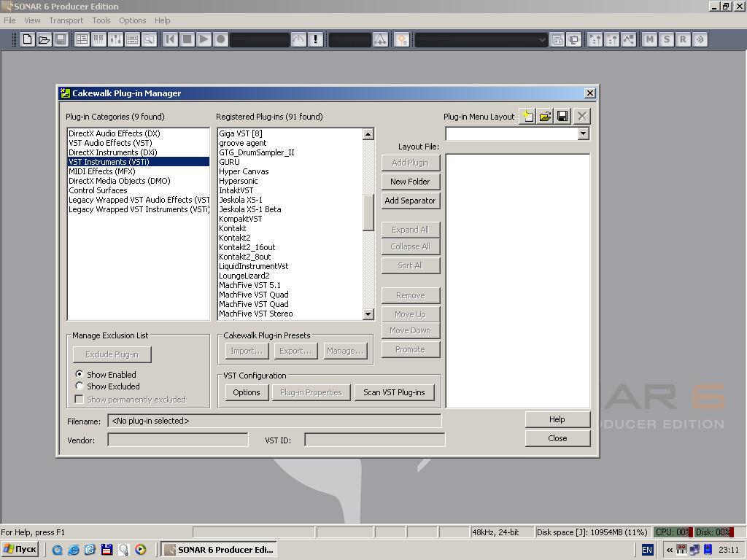Image resolution: width=747 pixels, height=560 pixels.
Task: Click the new plug-in layout icon
Action: click(x=527, y=116)
